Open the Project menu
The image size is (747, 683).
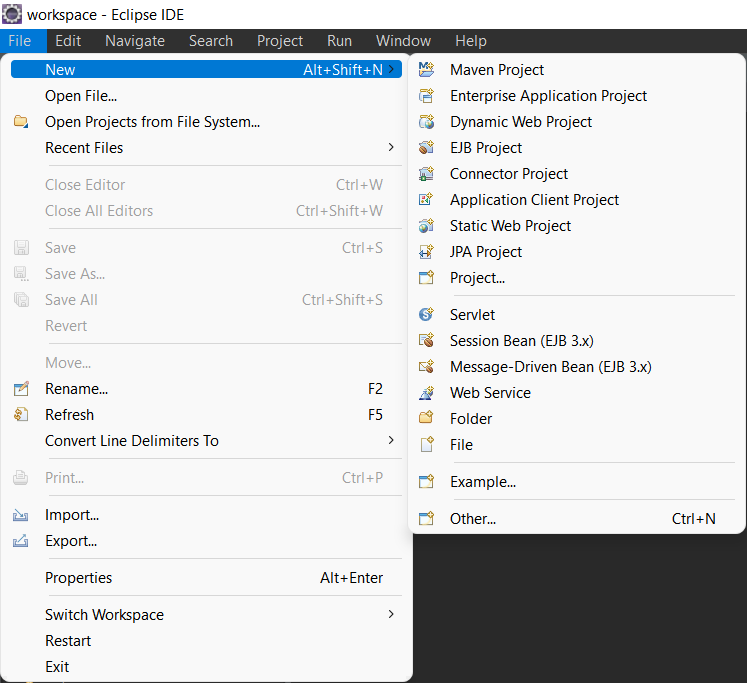point(280,41)
